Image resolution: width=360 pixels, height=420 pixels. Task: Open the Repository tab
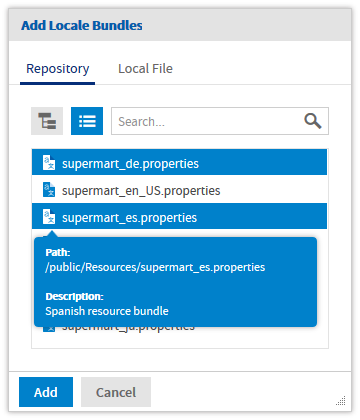(58, 69)
